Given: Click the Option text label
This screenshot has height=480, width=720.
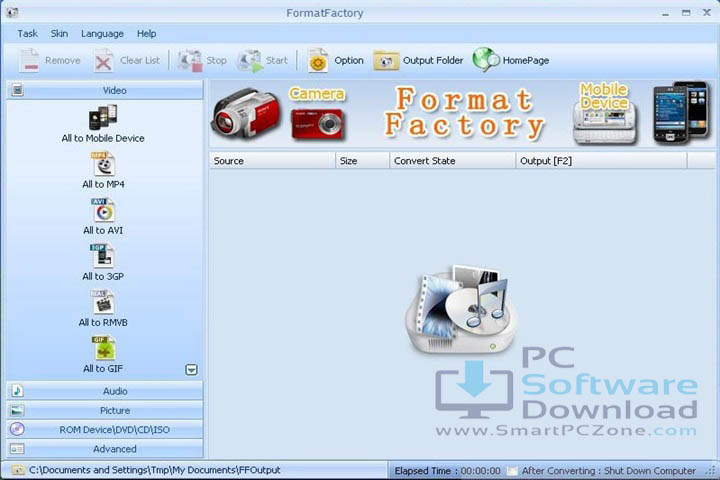Looking at the screenshot, I should [349, 61].
